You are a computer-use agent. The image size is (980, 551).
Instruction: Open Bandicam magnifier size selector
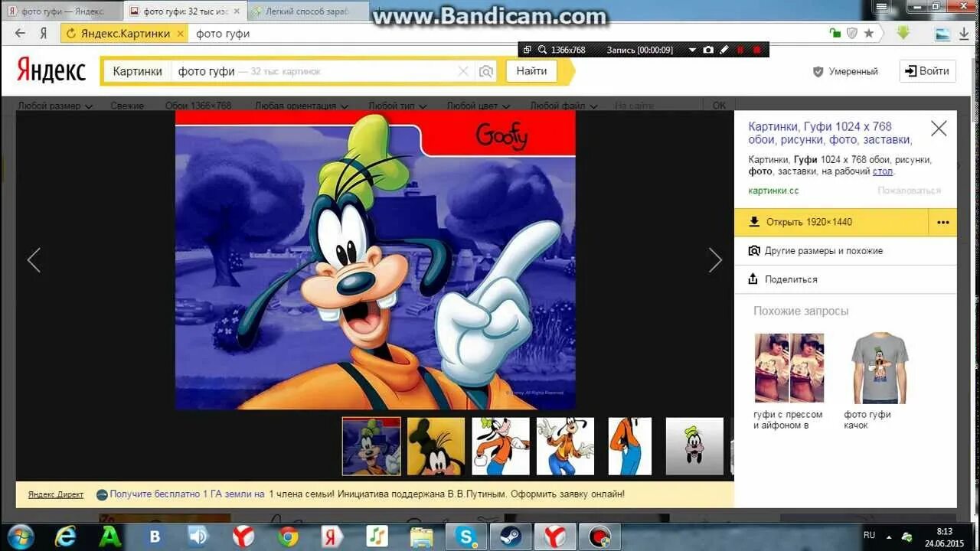pos(543,50)
